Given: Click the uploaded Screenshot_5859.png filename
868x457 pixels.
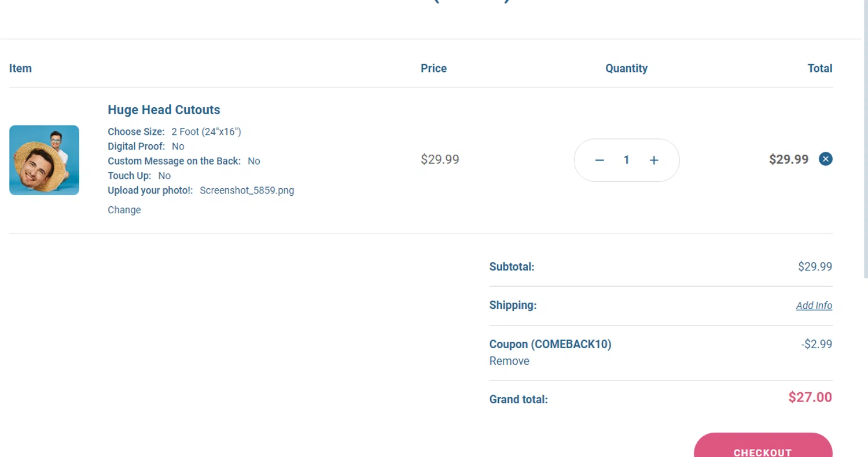Looking at the screenshot, I should tap(247, 190).
